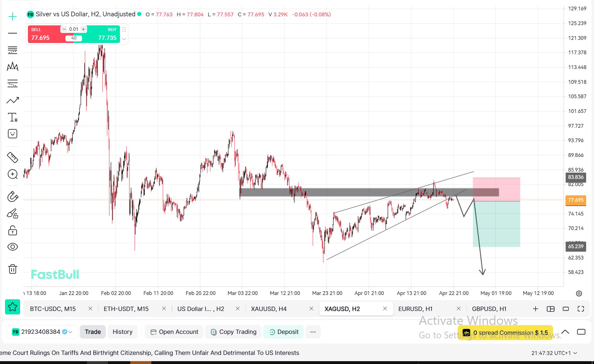Screen dimensions: 594x364
Task: Select the Fibonacci retracement tool
Action: pyautogui.click(x=13, y=50)
